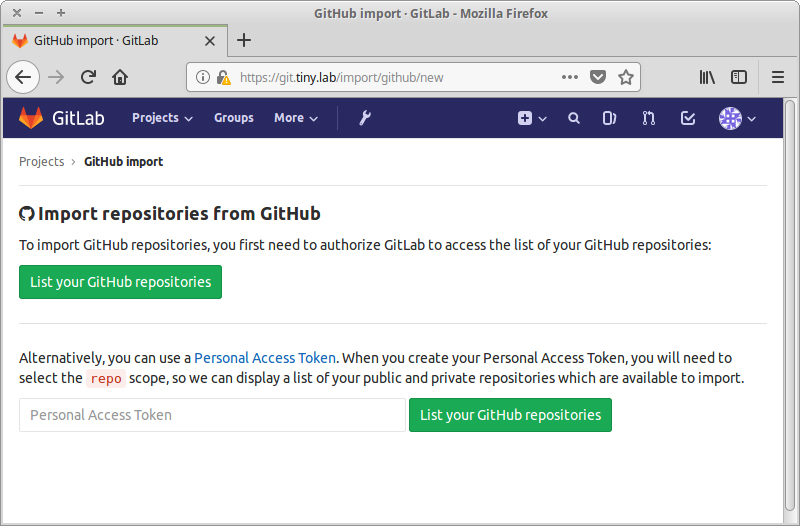Image resolution: width=800 pixels, height=526 pixels.
Task: Click List your GitHub repositories beside token field
Action: tap(510, 415)
